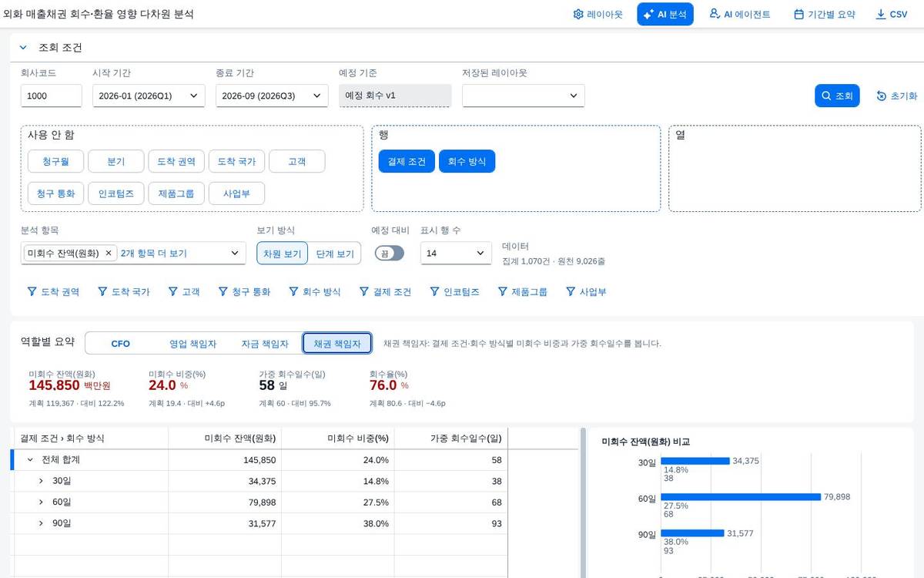Download data with the CSV icon
The image size is (924, 578).
click(881, 14)
